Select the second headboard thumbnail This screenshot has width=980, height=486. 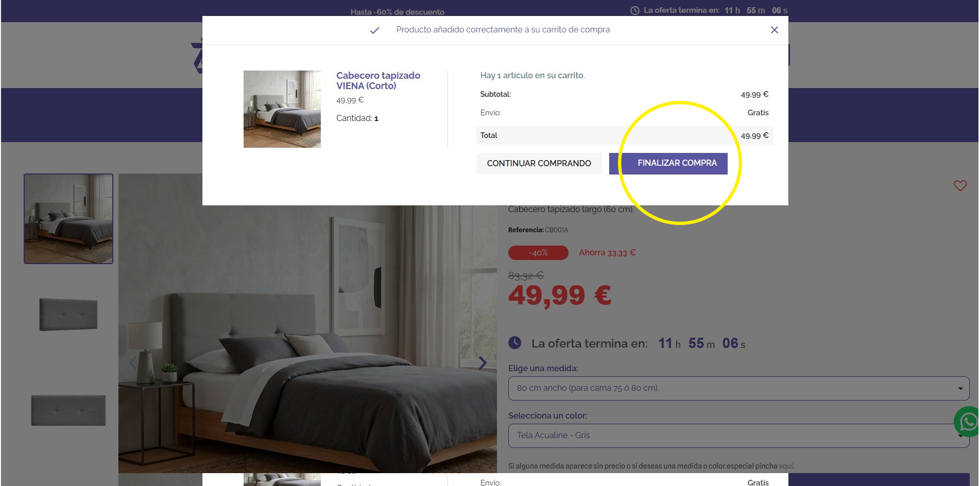68,314
